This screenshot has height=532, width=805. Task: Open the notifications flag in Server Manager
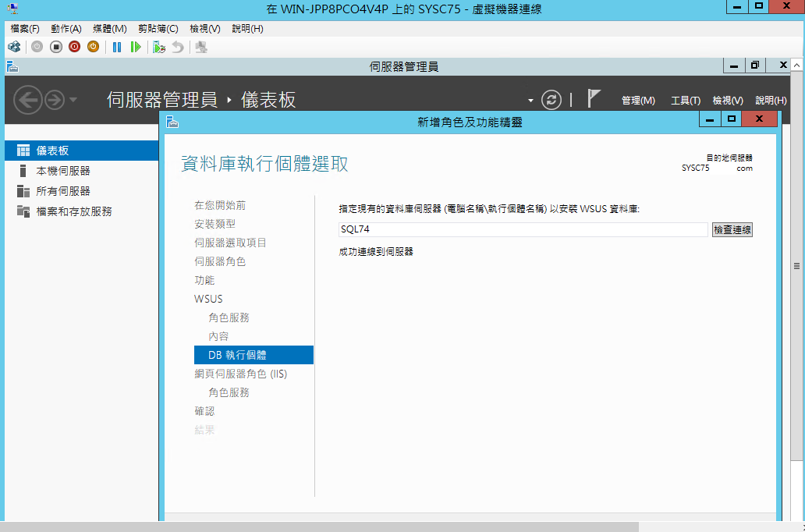tap(594, 98)
